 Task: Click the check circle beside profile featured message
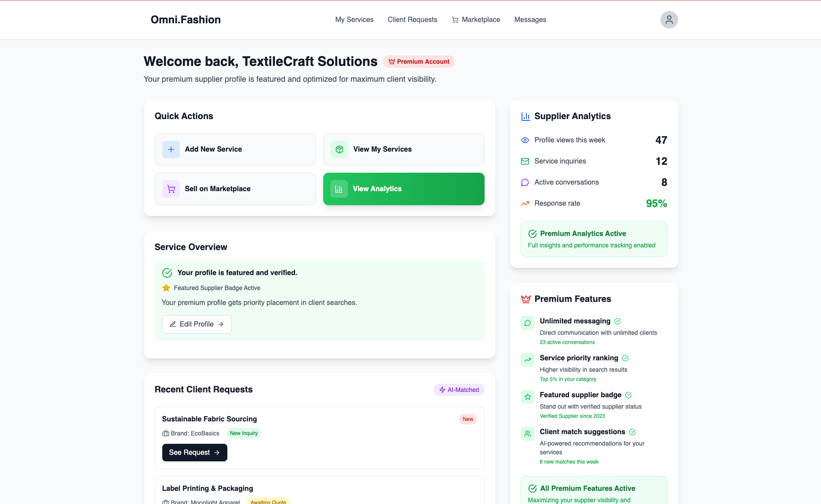click(x=167, y=273)
